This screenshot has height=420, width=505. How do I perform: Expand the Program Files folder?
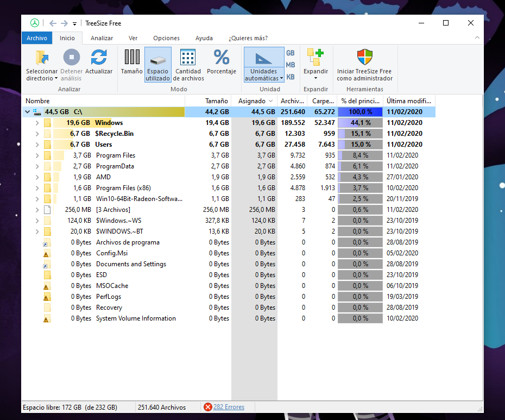pos(37,155)
